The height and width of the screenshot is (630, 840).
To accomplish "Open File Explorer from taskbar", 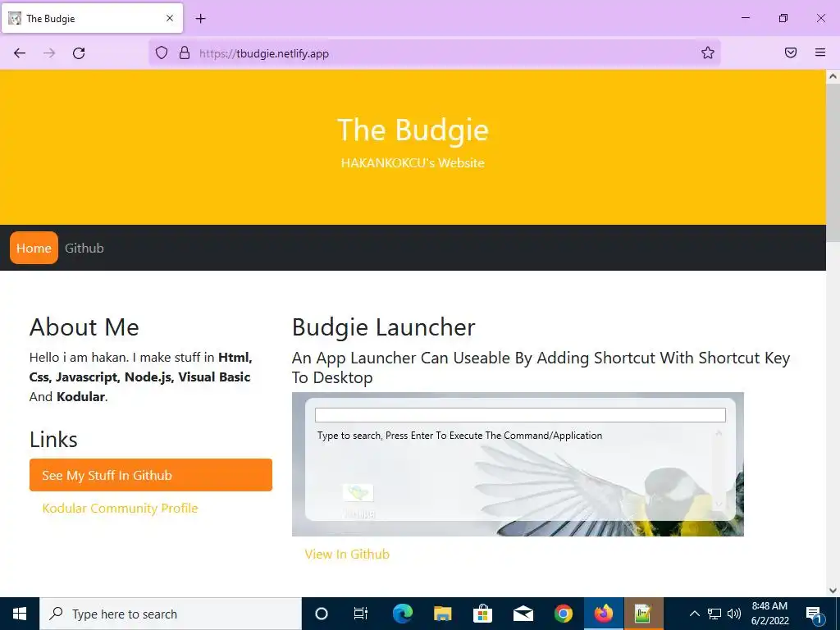I will (x=442, y=614).
